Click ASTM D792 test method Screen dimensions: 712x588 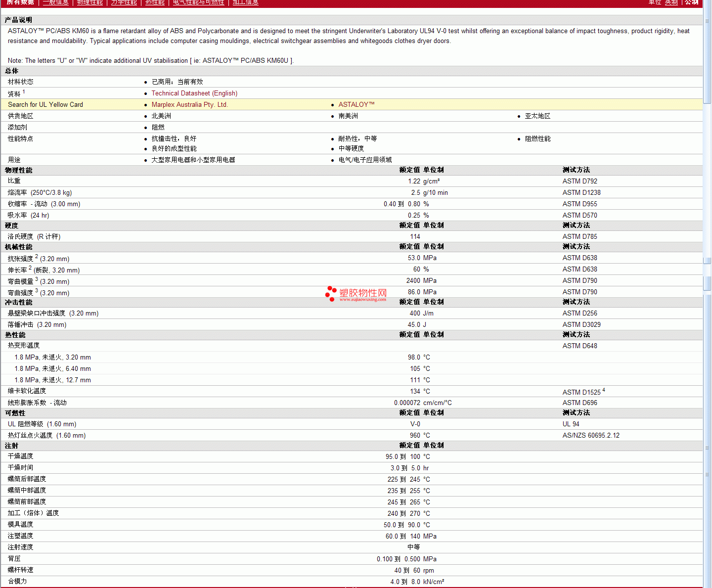[x=579, y=181]
